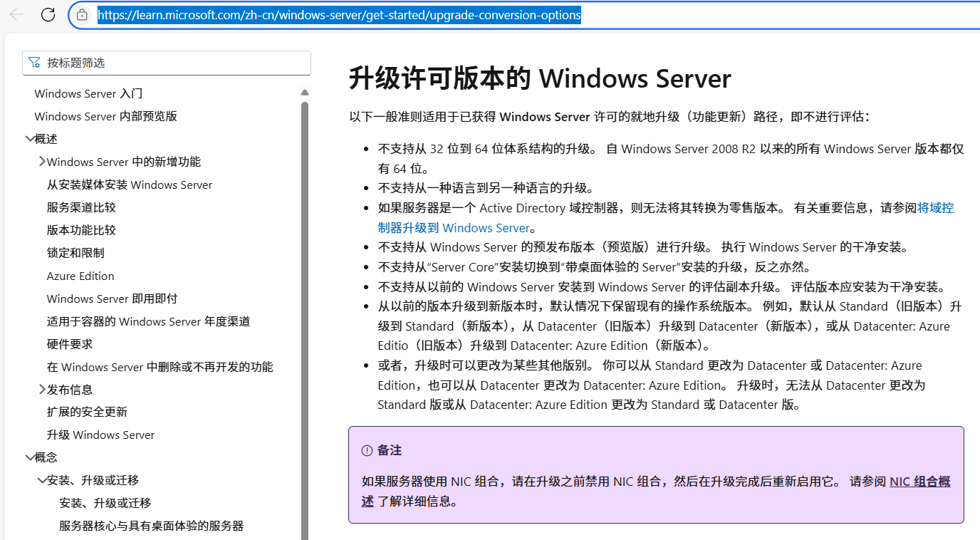Click the 备注 note title
This screenshot has height=540, width=980.
pos(390,450)
